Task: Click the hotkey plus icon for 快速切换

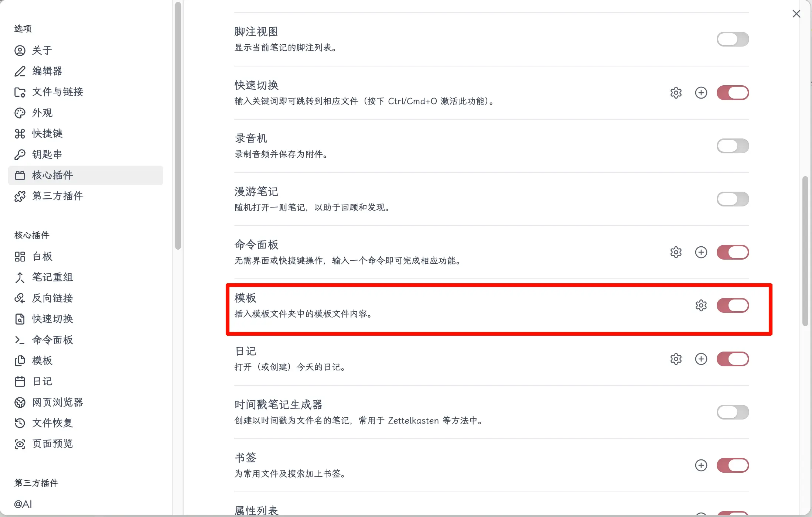Action: click(x=701, y=93)
